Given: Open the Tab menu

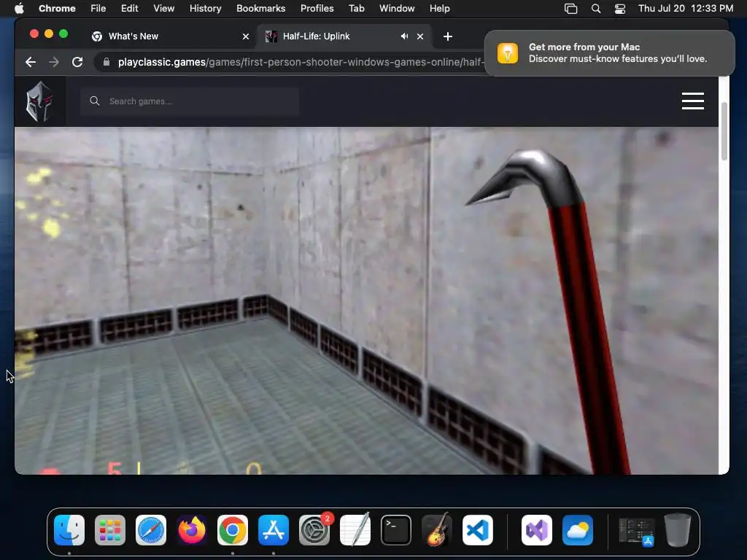Looking at the screenshot, I should point(356,8).
